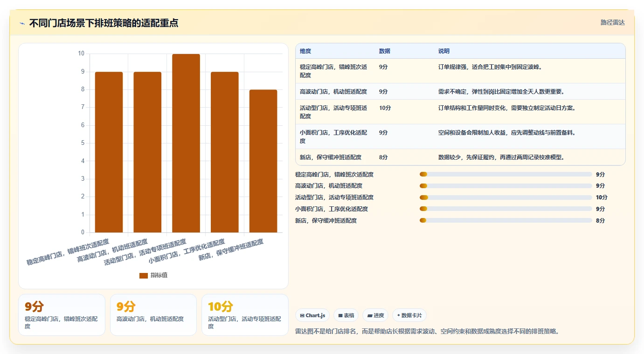Click the shortest bar for 新店

(x=263, y=161)
